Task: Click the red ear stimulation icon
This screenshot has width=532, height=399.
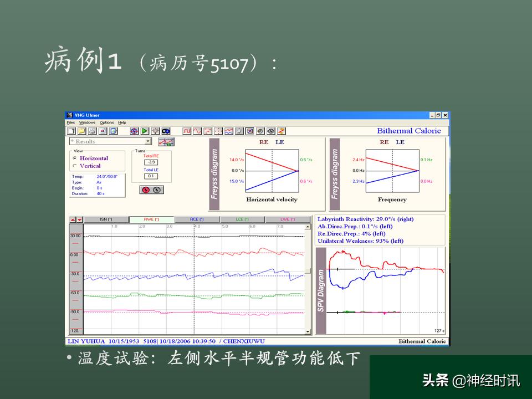Action: 146,190
